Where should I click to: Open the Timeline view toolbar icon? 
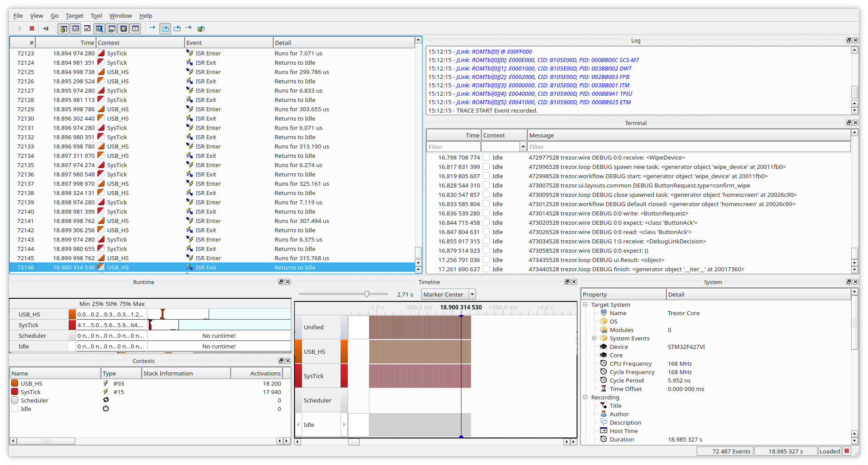(75, 28)
